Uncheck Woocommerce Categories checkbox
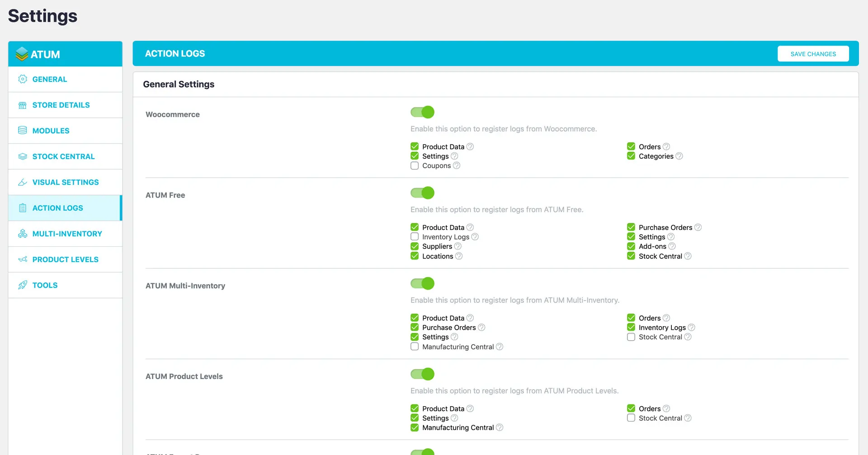This screenshot has height=455, width=868. 631,156
